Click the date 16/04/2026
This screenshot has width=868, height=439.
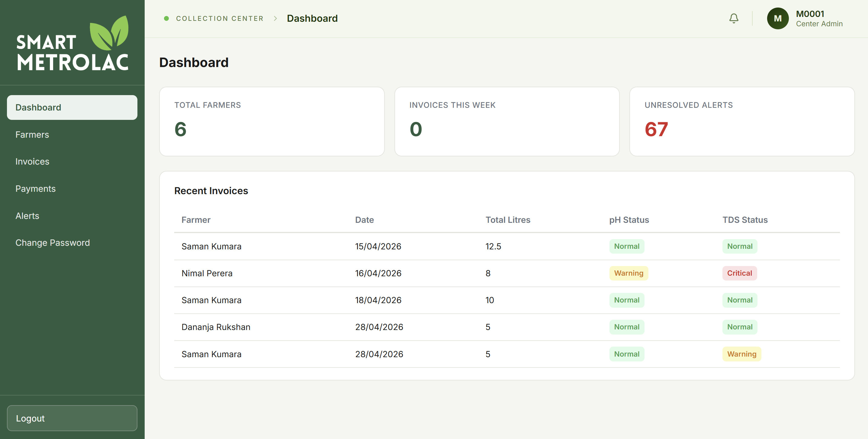click(378, 273)
